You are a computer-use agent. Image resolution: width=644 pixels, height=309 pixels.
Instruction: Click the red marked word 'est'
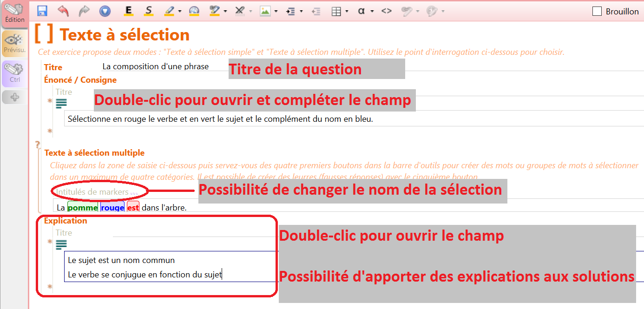click(133, 207)
